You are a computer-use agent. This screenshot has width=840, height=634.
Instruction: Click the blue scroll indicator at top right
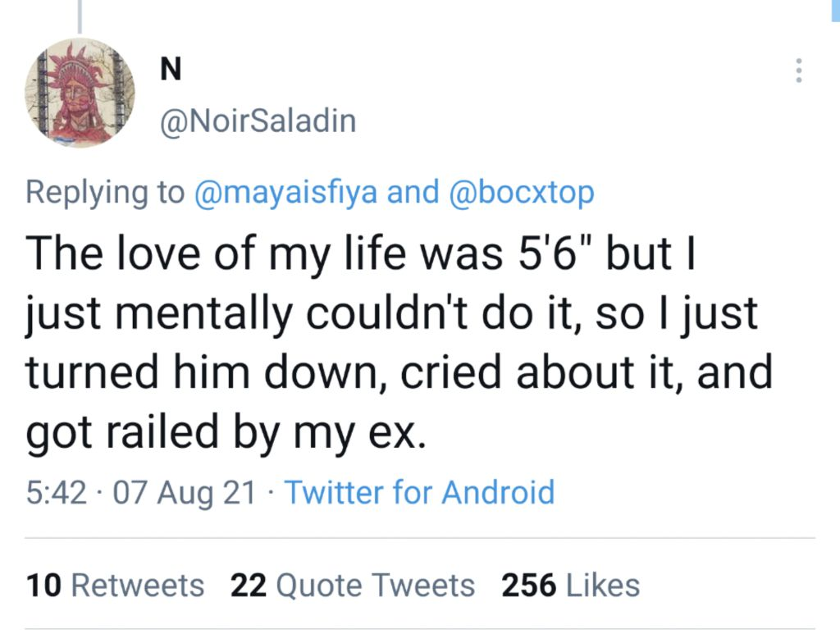(x=835, y=11)
